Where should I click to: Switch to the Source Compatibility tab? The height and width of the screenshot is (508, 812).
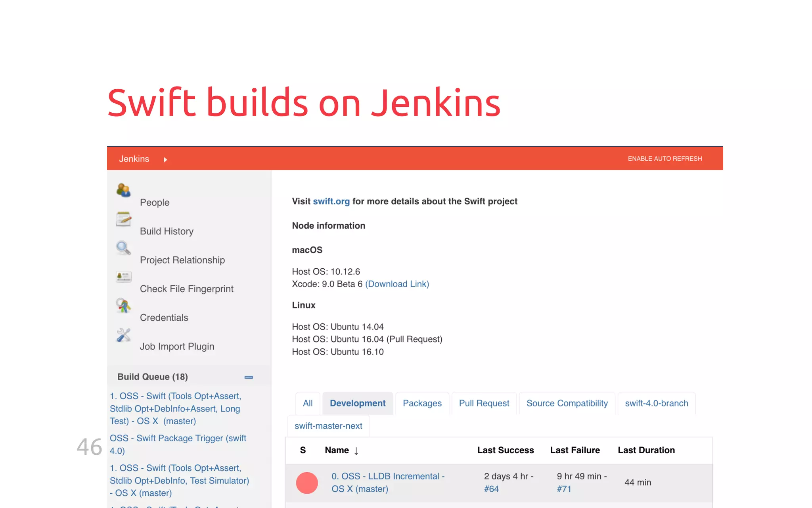point(567,403)
